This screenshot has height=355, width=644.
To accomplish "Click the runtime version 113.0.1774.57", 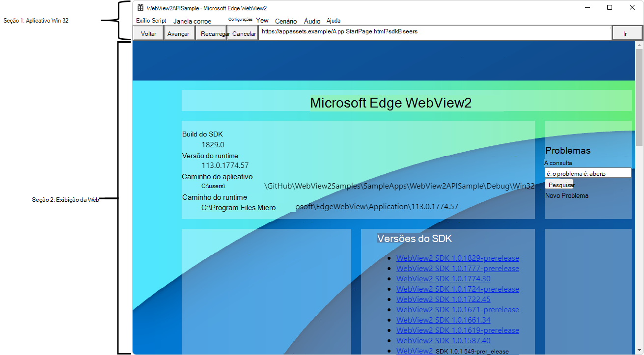I will [x=225, y=165].
